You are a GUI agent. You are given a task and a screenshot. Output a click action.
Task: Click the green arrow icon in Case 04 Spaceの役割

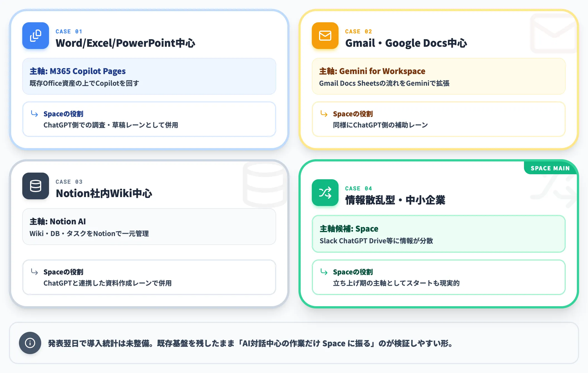tap(324, 272)
